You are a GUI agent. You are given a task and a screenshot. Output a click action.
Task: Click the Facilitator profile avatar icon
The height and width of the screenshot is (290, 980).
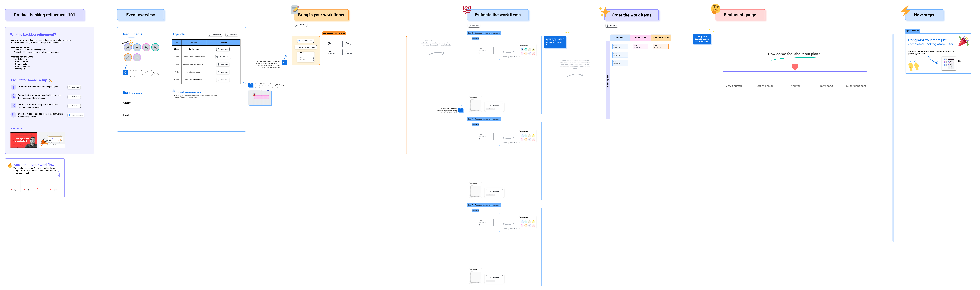click(128, 48)
